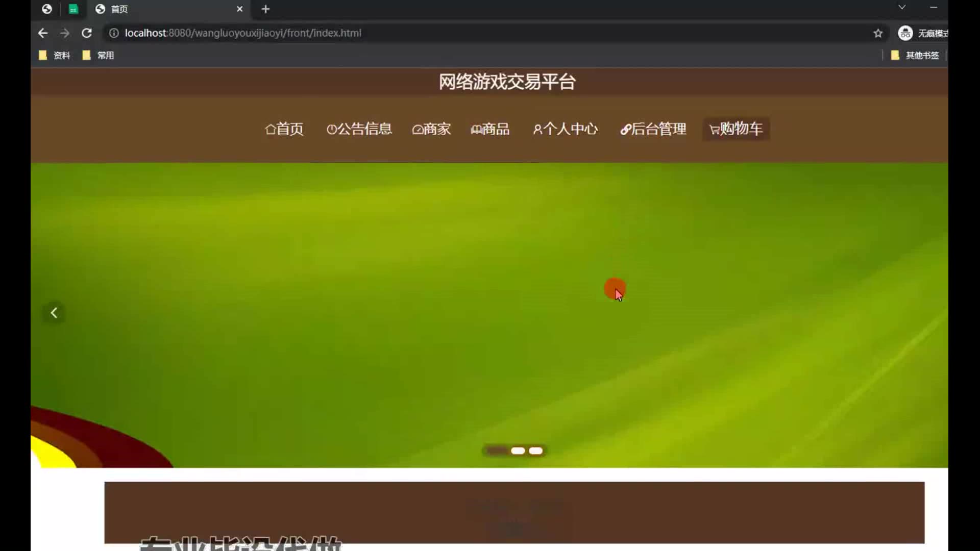
Task: Click the browser back arrow
Action: click(x=43, y=33)
